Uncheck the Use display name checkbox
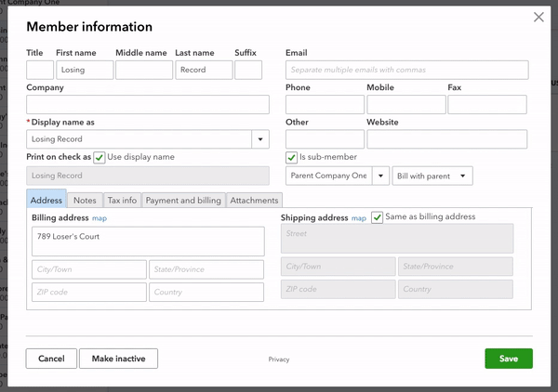558x392 pixels. [x=100, y=157]
